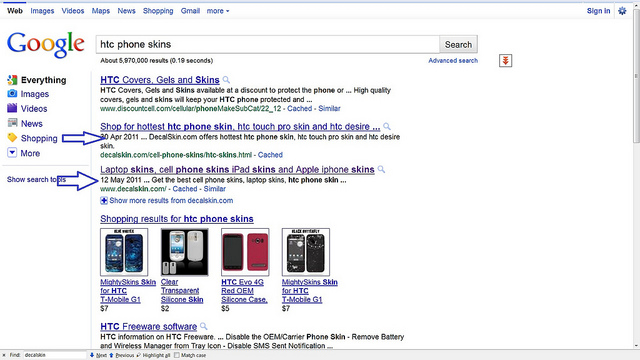The width and height of the screenshot is (640, 360).
Task: Click preview magnifier beside HTC Freeware software
Action: pyautogui.click(x=204, y=327)
